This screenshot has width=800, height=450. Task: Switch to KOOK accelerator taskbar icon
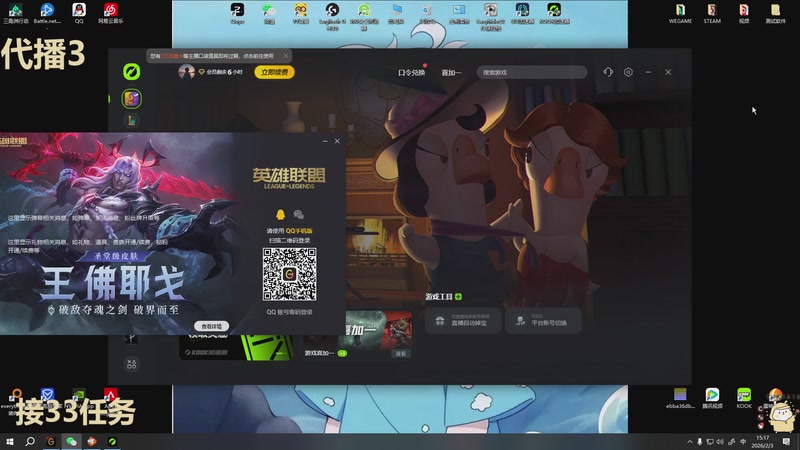point(112,441)
